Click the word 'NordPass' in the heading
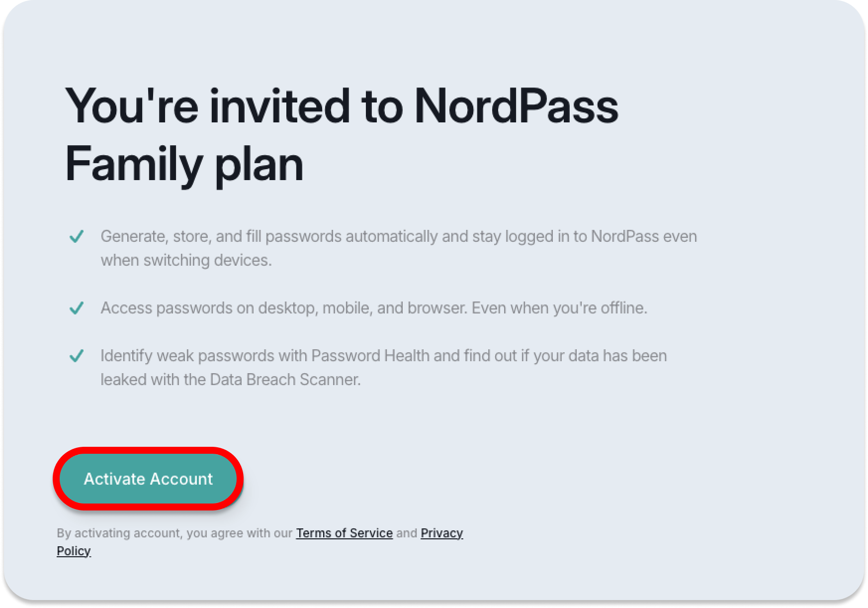Image resolution: width=868 pixels, height=608 pixels. (x=516, y=105)
